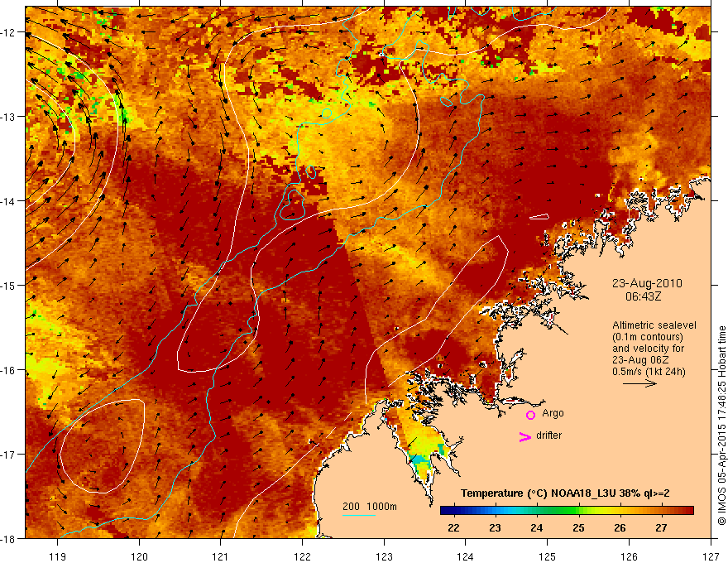Click the time text 06:43Z
The height and width of the screenshot is (563, 728).
point(643,296)
